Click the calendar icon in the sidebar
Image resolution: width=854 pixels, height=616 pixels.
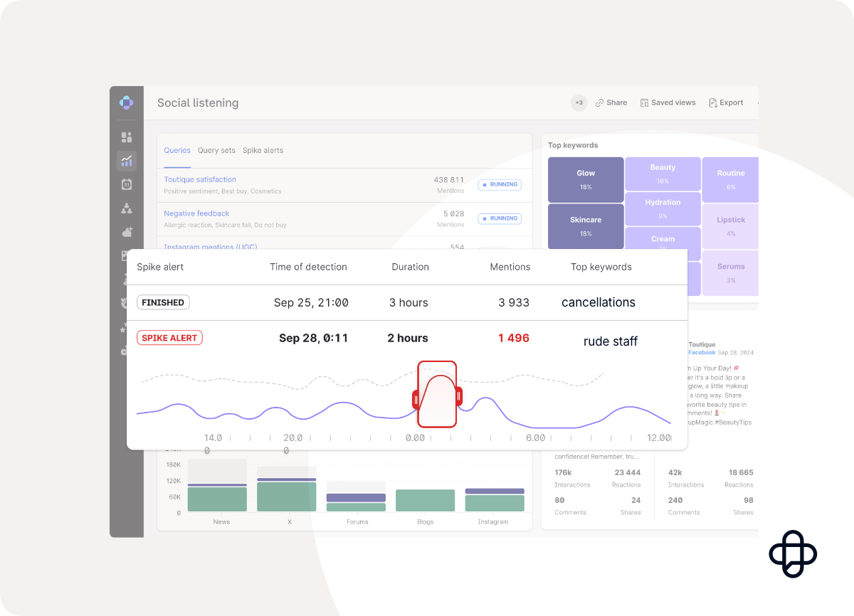coord(127,184)
